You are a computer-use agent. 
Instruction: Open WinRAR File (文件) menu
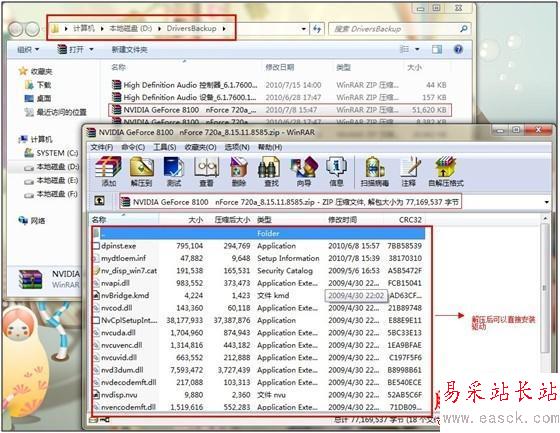(101, 147)
